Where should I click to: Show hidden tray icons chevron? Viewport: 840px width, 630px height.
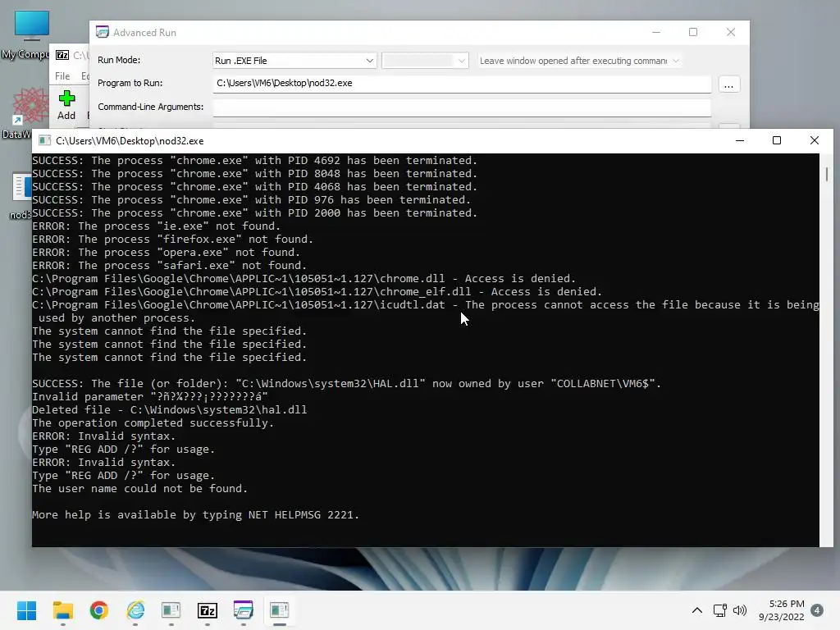point(697,610)
